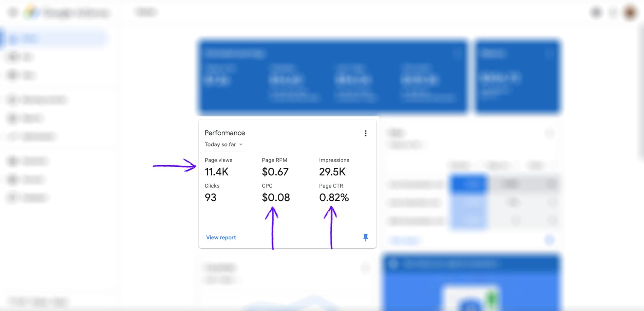Open the hamburger main menu icon

click(13, 13)
